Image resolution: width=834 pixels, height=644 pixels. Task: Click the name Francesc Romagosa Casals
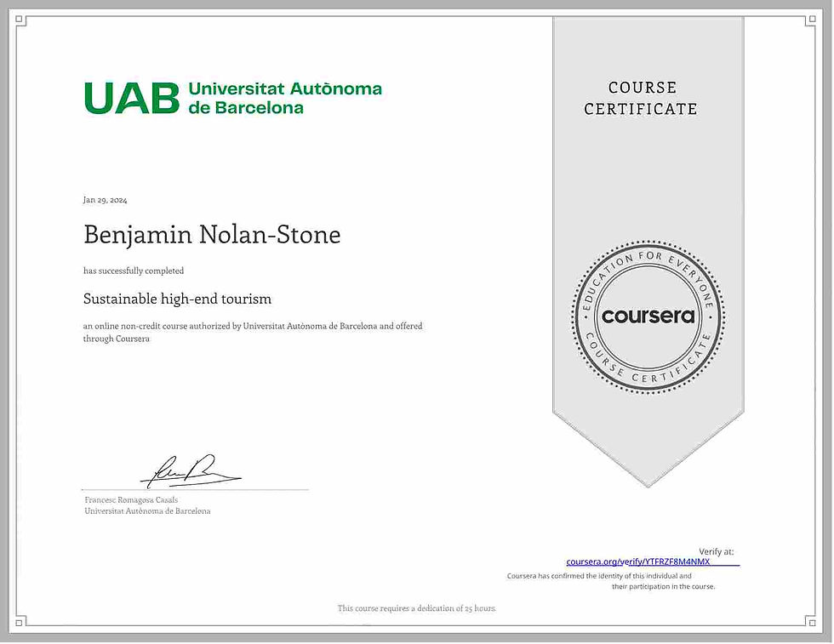coord(131,500)
